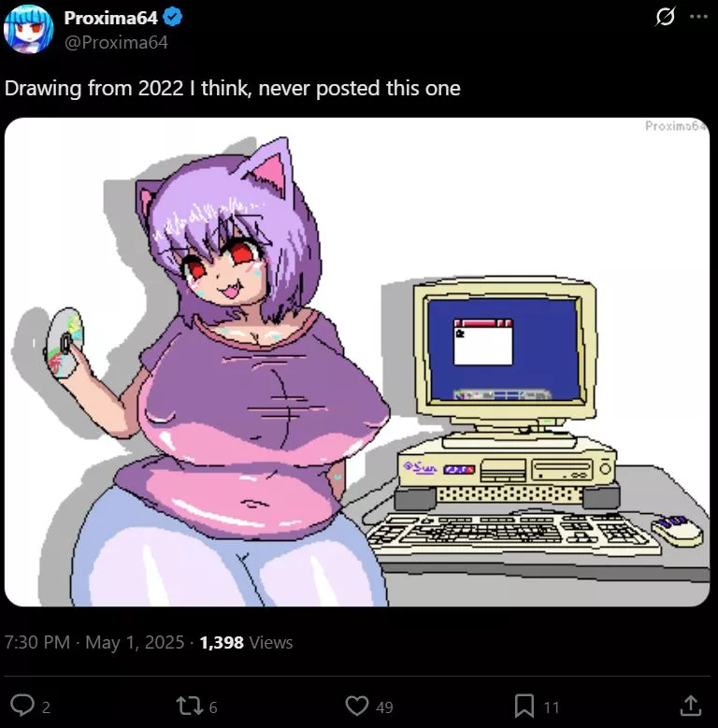Screen dimensions: 718x728
Task: Click the like count 49
Action: pos(384,707)
